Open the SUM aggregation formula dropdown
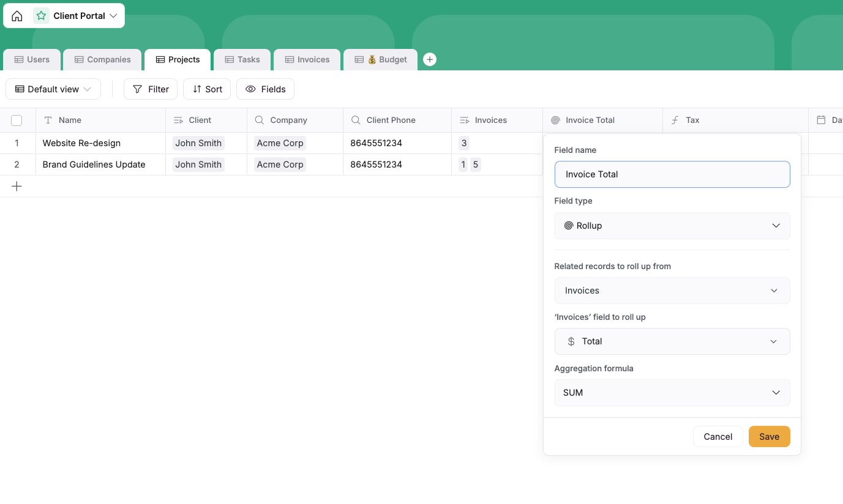 (x=672, y=393)
